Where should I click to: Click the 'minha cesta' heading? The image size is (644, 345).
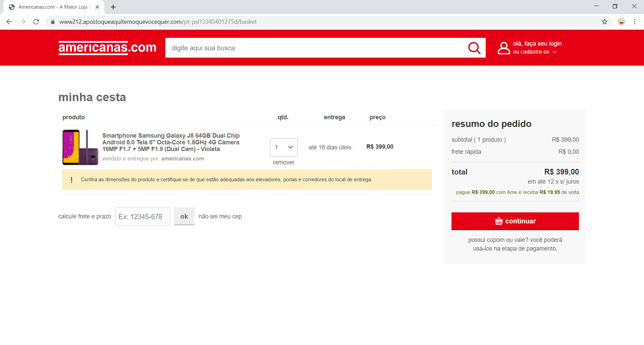point(92,97)
